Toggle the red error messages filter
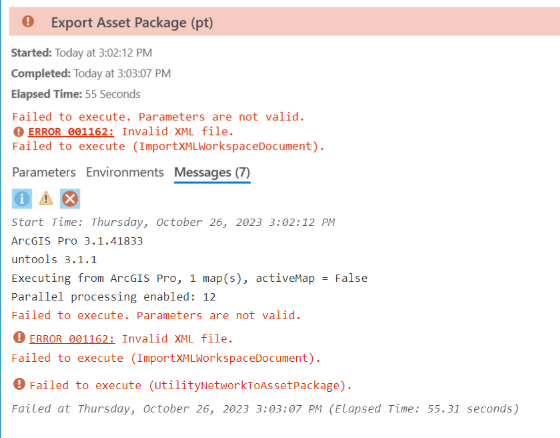The width and height of the screenshot is (560, 438). pos(70,199)
